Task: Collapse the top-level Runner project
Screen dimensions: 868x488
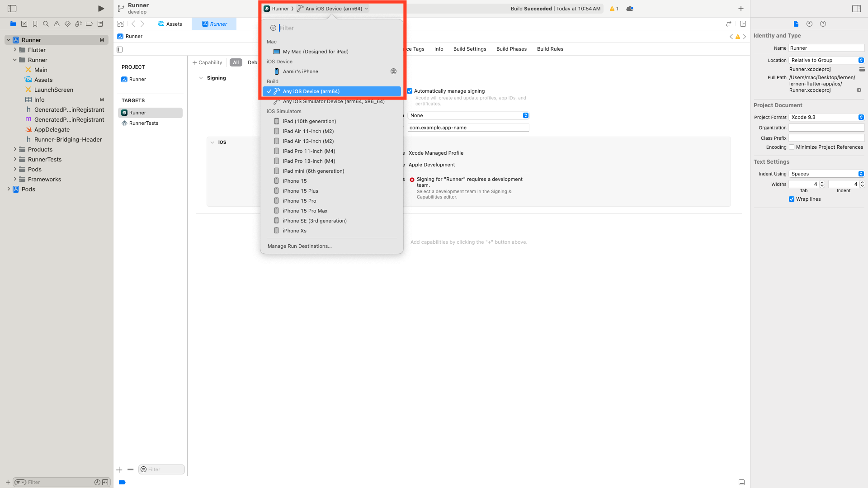Action: 8,40
